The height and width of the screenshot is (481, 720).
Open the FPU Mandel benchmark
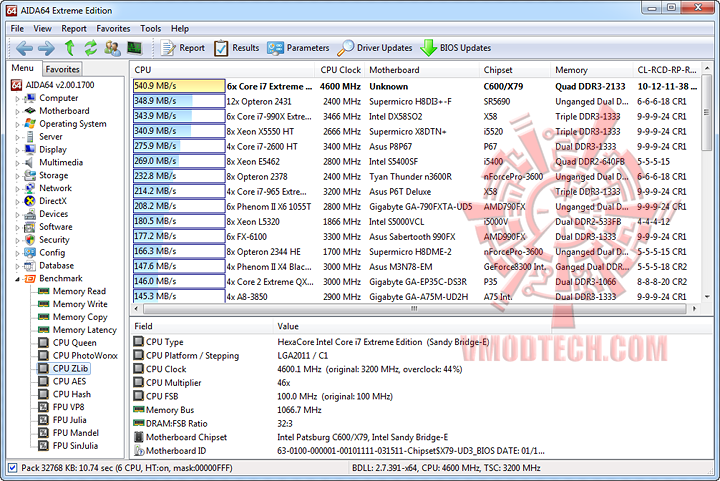point(68,432)
